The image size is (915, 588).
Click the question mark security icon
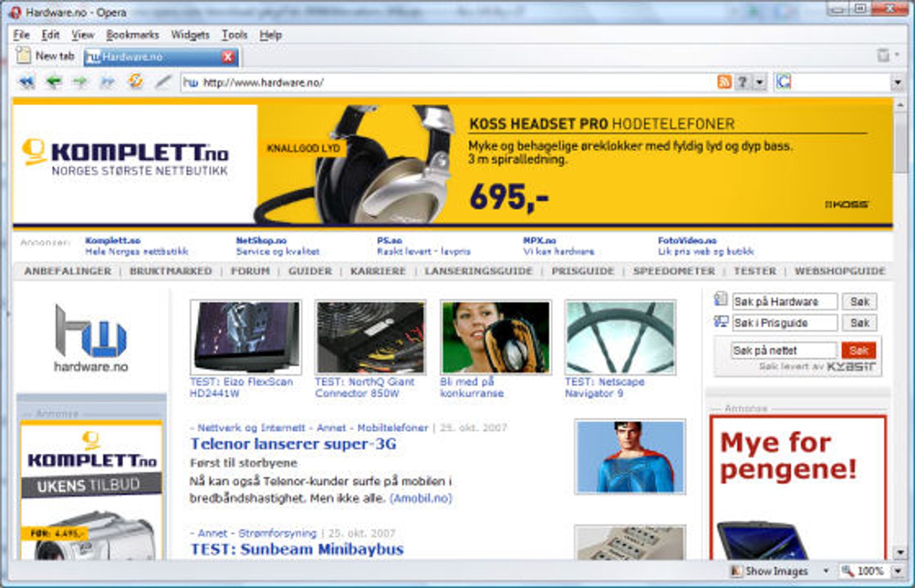point(743,82)
